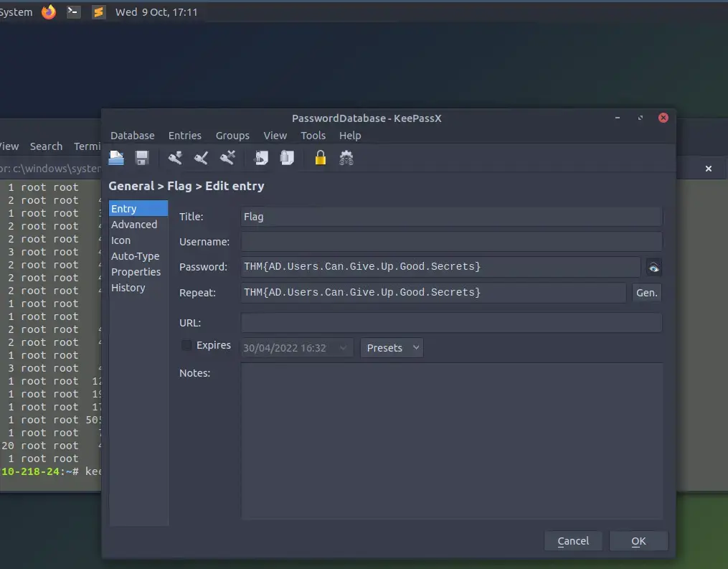The height and width of the screenshot is (569, 728).
Task: Open the find binoculars icon
Action: (346, 158)
